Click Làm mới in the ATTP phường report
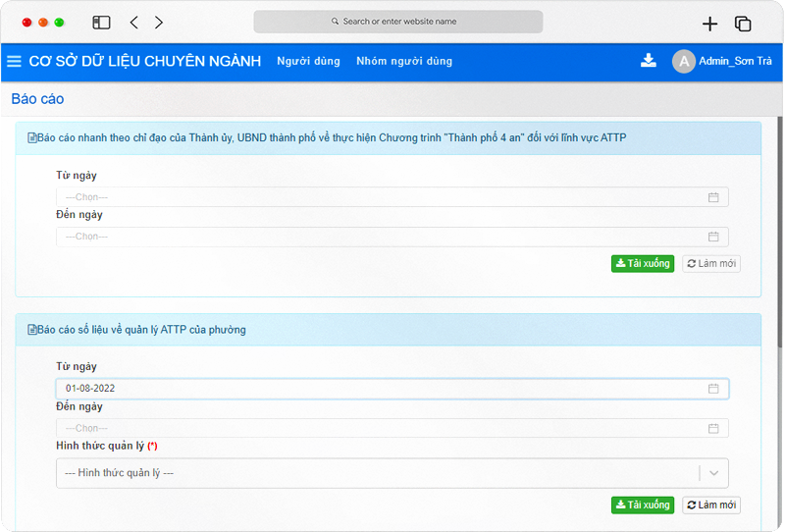785x532 pixels. 711,505
